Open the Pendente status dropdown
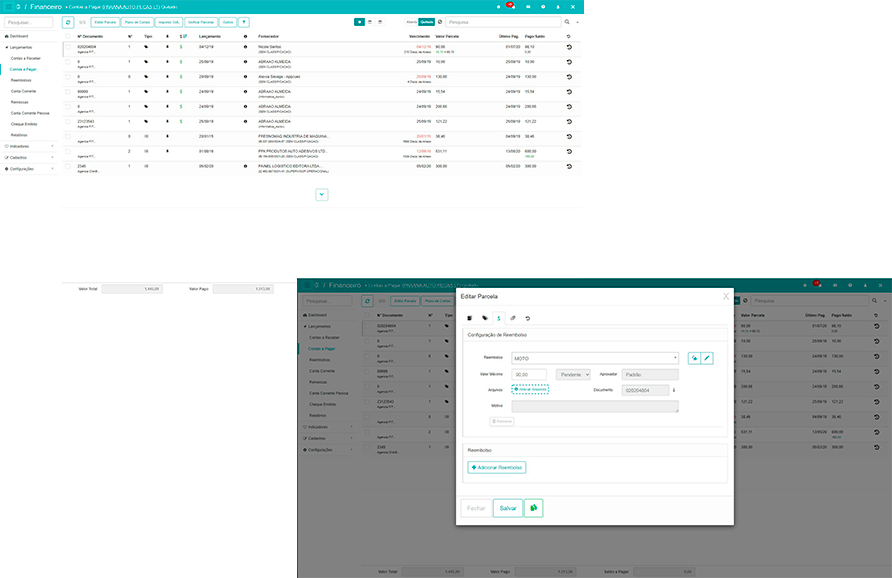The height and width of the screenshot is (578, 892). [x=573, y=374]
